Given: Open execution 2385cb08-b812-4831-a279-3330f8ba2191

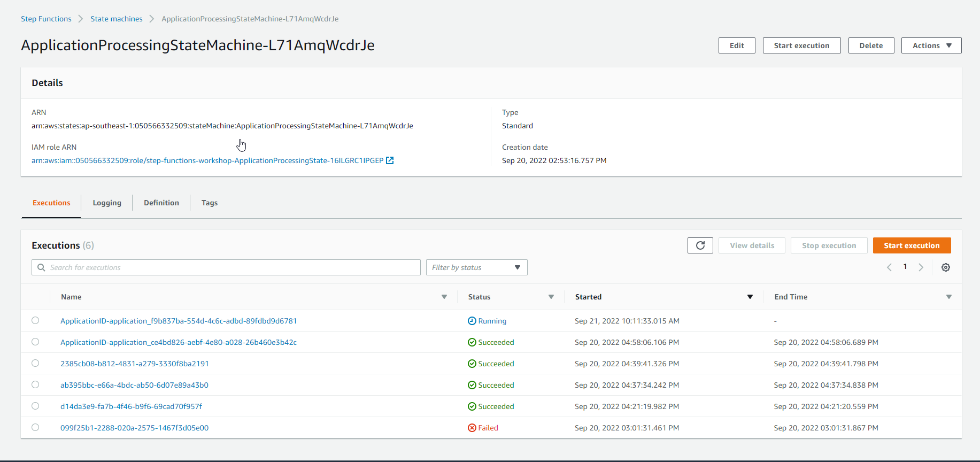Looking at the screenshot, I should (135, 364).
